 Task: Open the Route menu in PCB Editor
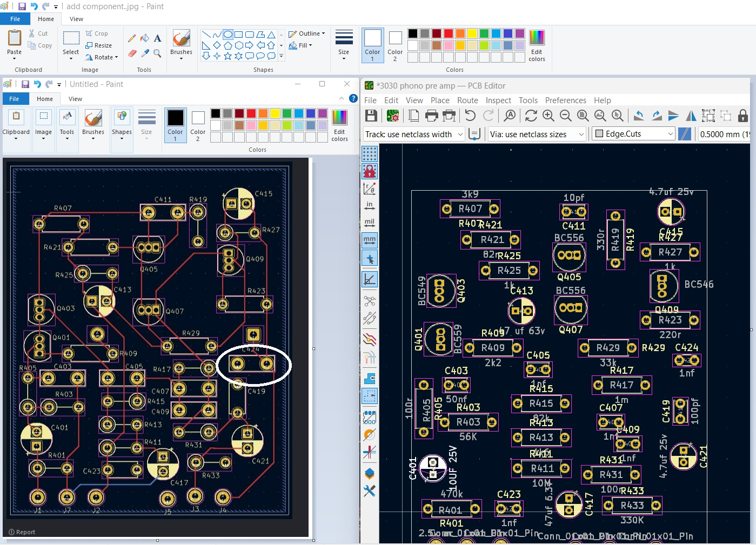point(467,100)
